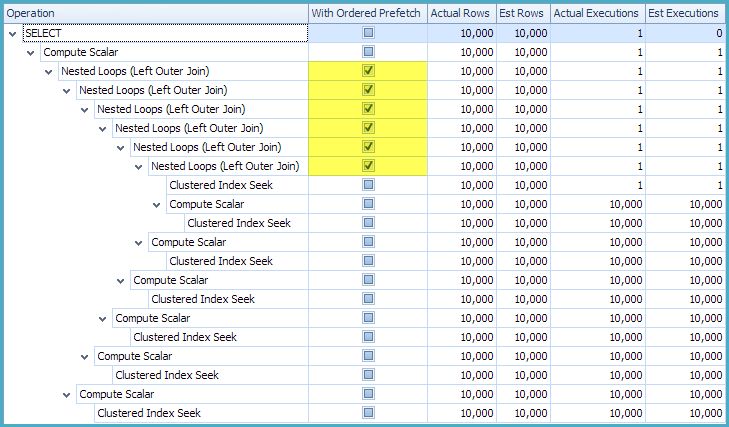The height and width of the screenshot is (427, 729).
Task: Uncheck prefetch on the outermost Nested Loops row
Action: pyautogui.click(x=368, y=71)
